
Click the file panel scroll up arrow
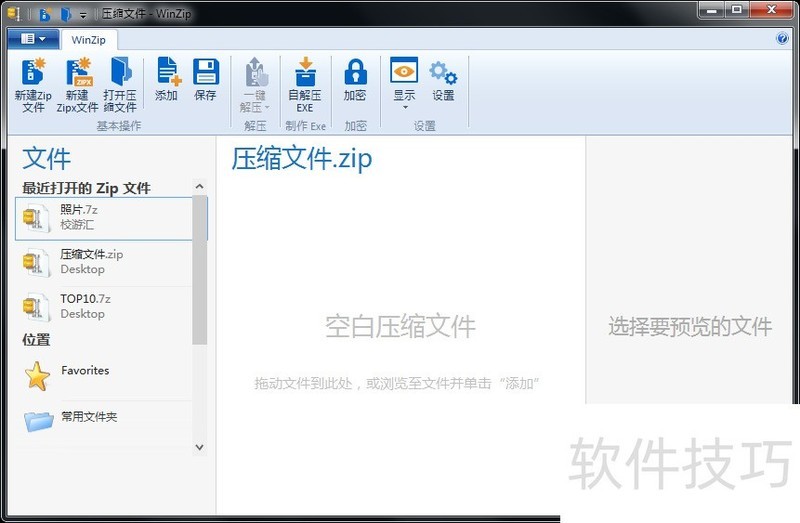[x=199, y=186]
